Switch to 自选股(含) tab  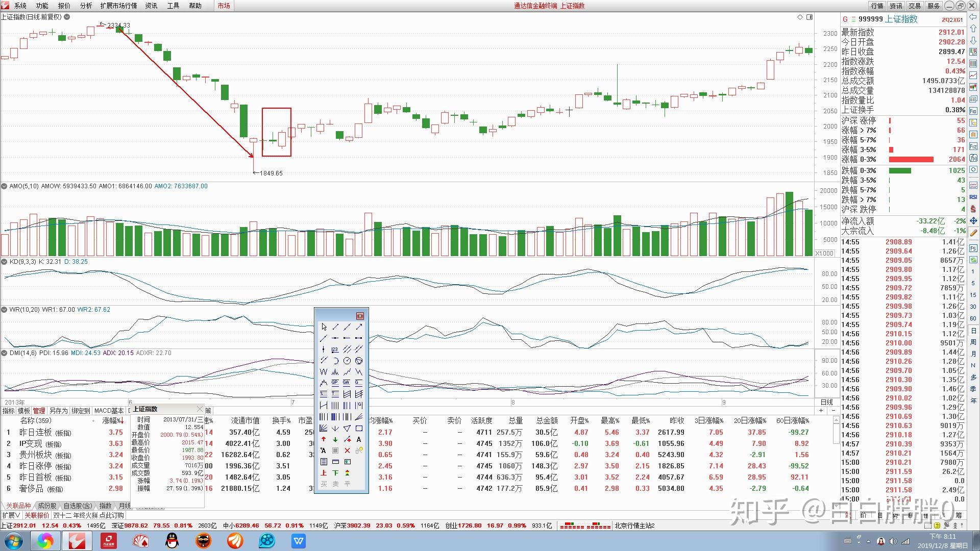tap(78, 506)
